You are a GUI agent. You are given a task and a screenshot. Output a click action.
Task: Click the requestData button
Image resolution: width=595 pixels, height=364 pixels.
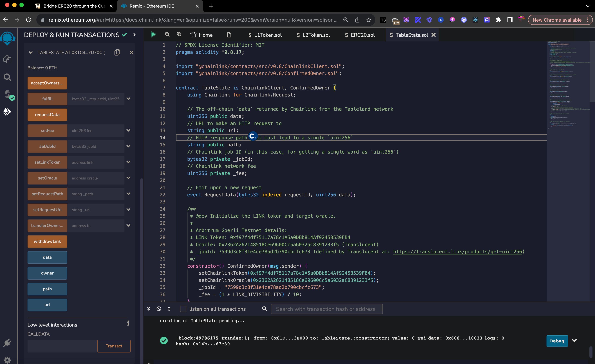point(47,114)
